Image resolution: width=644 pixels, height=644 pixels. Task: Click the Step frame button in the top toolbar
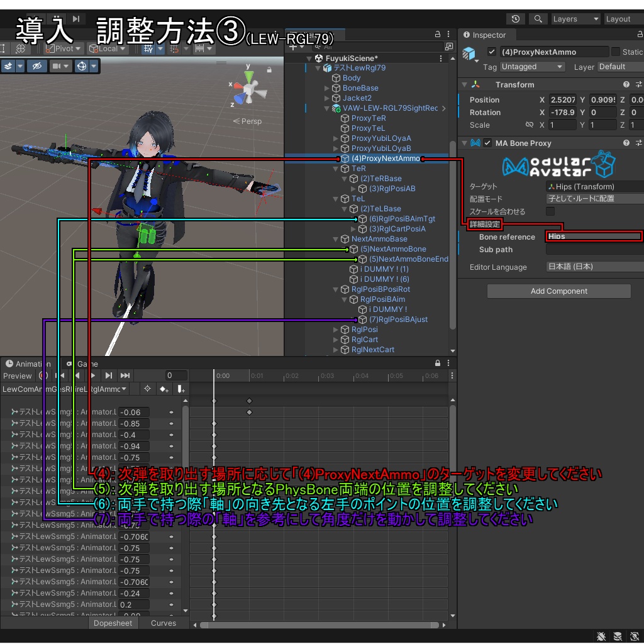pyautogui.click(x=76, y=18)
